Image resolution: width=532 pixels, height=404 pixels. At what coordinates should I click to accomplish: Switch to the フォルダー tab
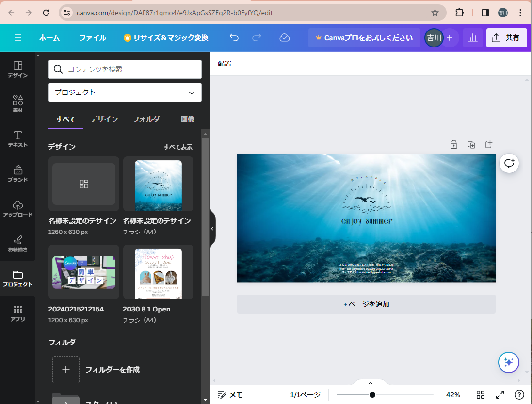point(149,119)
